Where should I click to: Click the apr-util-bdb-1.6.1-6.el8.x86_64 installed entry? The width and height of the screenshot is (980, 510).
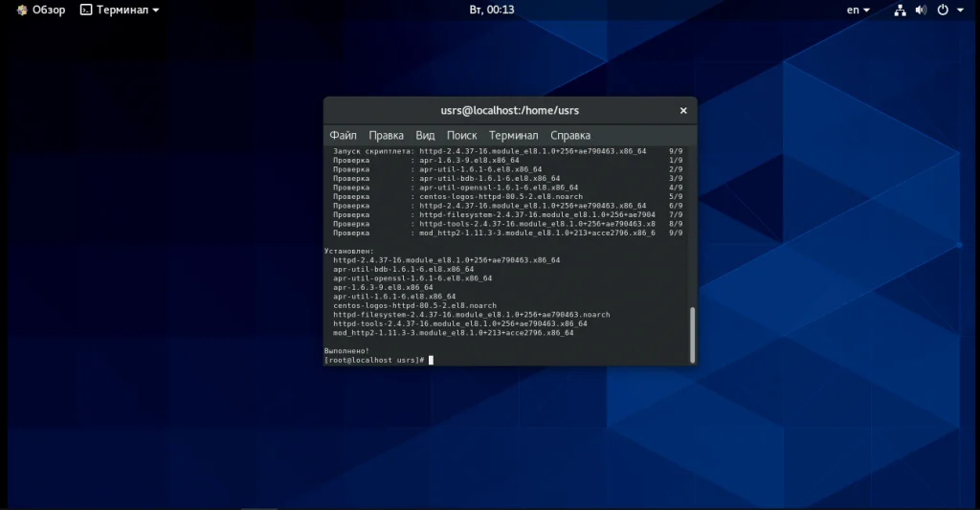pos(403,270)
